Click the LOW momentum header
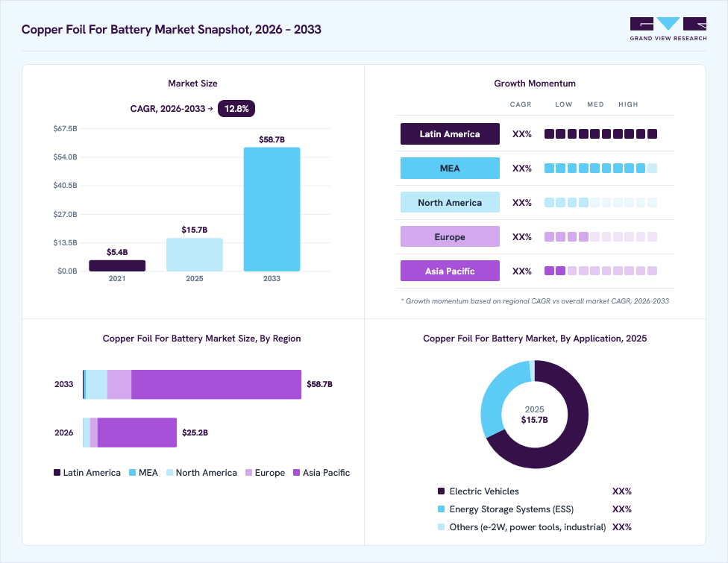This screenshot has height=563, width=728. 564,104
